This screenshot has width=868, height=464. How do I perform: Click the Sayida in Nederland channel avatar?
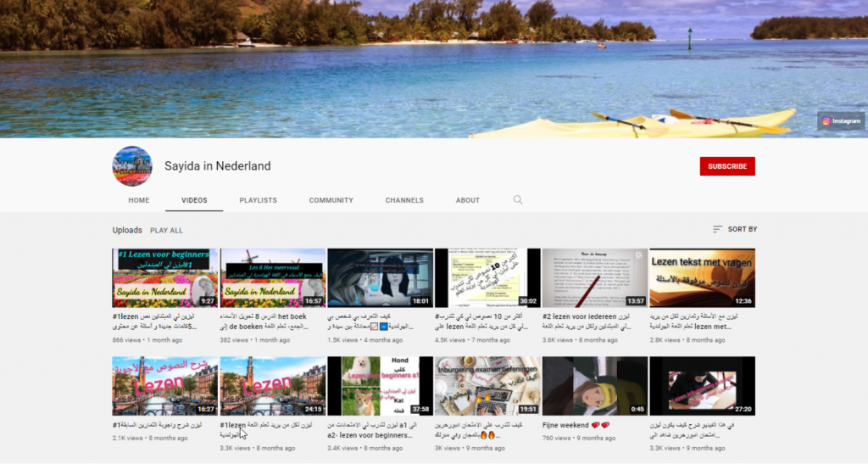point(132,166)
